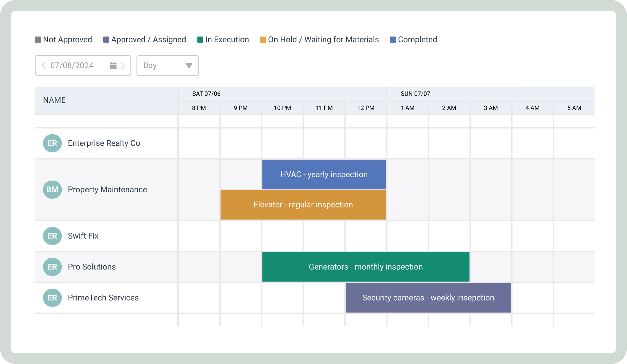Click the 07/08/2024 date field

pyautogui.click(x=72, y=65)
